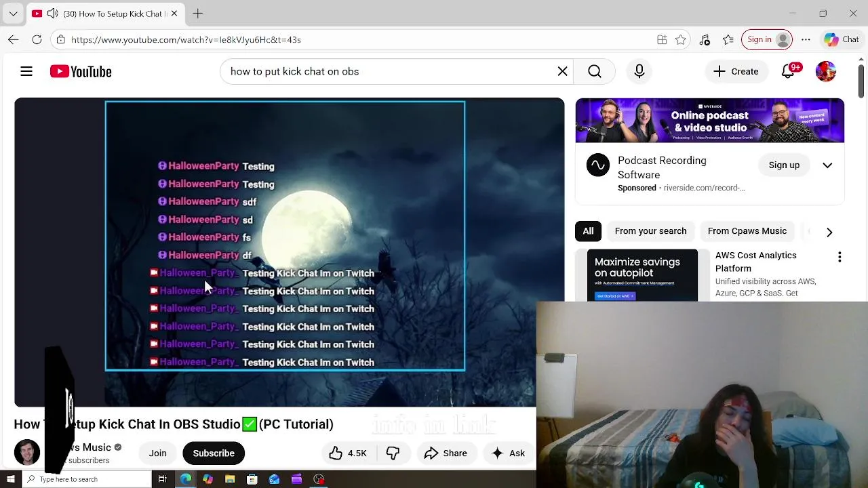Dislike the video with thumbs down
The height and width of the screenshot is (488, 868).
(393, 453)
